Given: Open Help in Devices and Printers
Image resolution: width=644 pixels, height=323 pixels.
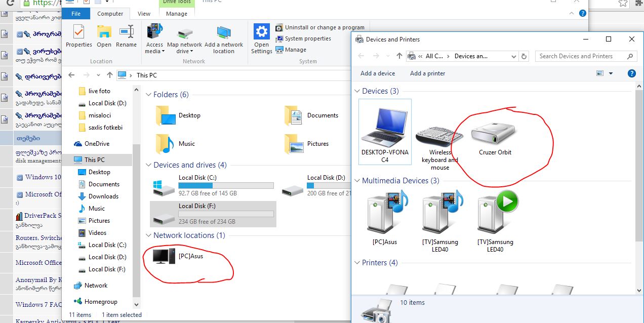Looking at the screenshot, I should click(632, 73).
